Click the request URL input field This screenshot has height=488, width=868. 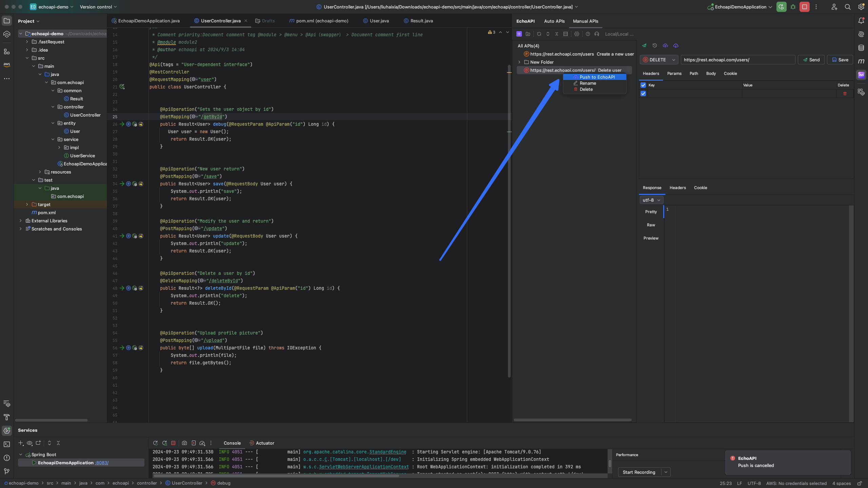[738, 60]
